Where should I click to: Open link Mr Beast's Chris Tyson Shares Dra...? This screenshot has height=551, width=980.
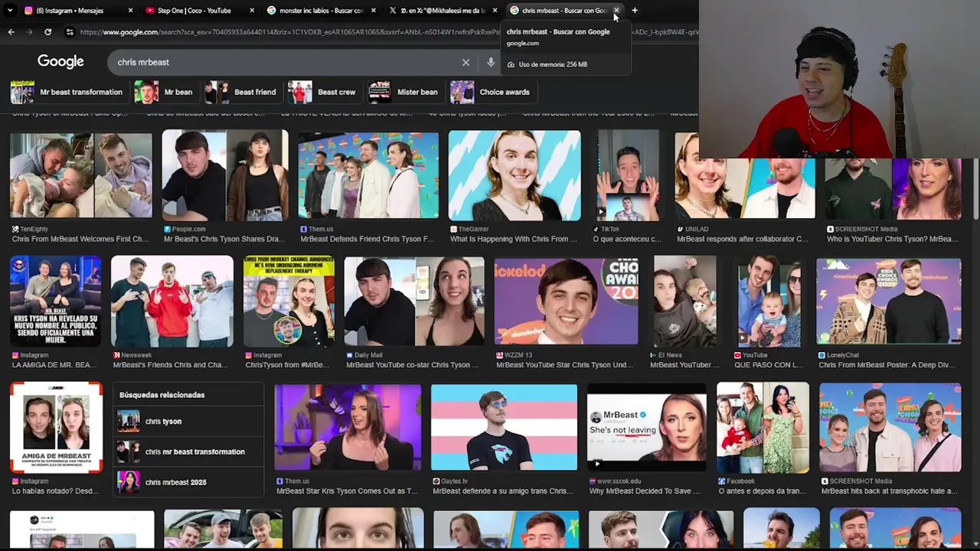[x=224, y=239]
